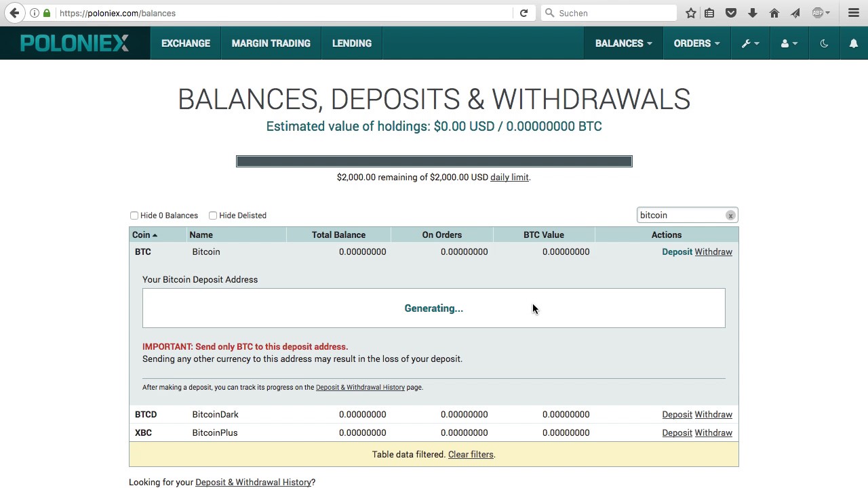Click the Poloniex logo
Viewport: 868px width, 488px height.
[75, 43]
